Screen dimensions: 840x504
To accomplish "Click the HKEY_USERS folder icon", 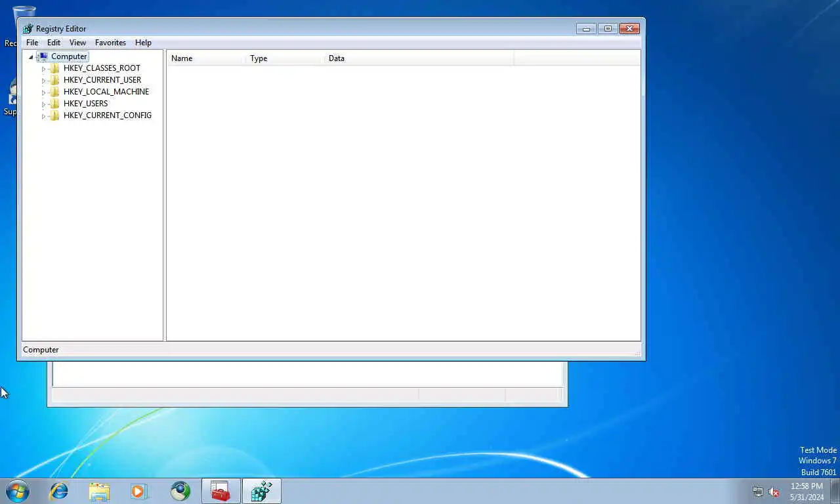I will point(54,104).
